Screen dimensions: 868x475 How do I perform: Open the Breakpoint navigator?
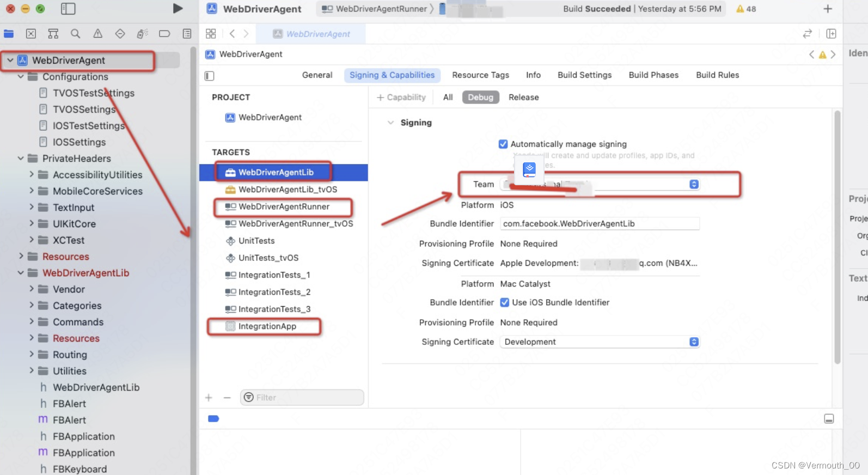pyautogui.click(x=164, y=34)
